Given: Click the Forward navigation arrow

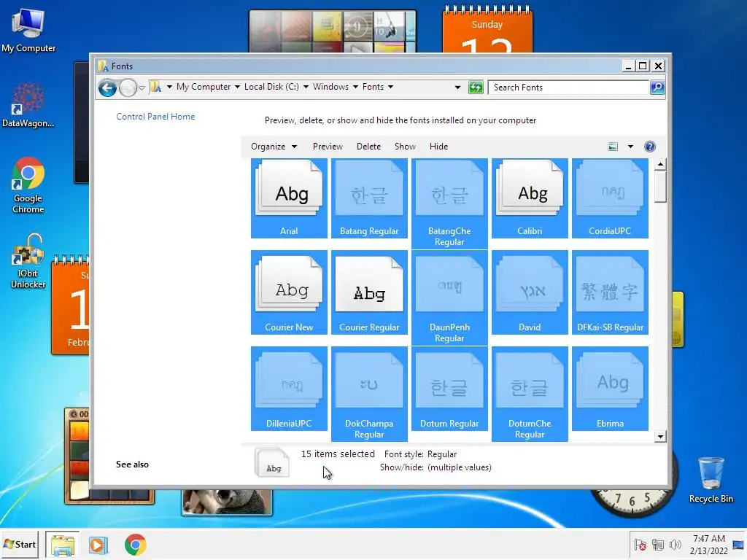Looking at the screenshot, I should (x=128, y=87).
